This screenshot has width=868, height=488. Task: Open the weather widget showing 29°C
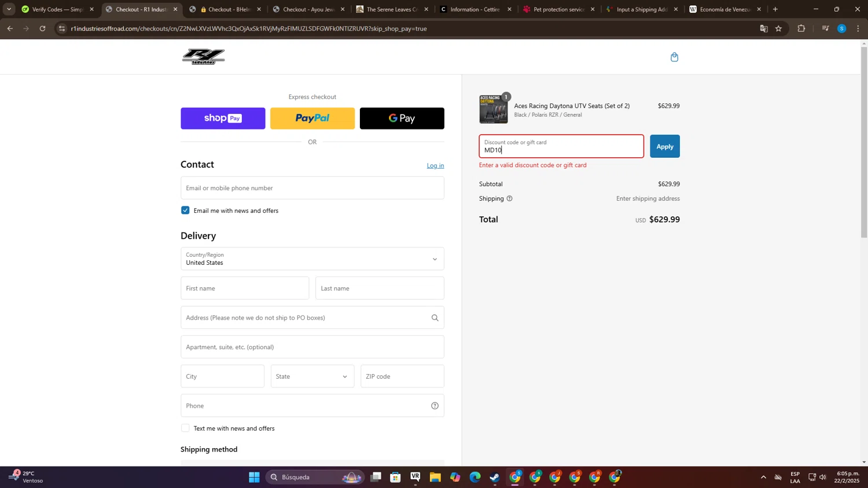pos(26,477)
